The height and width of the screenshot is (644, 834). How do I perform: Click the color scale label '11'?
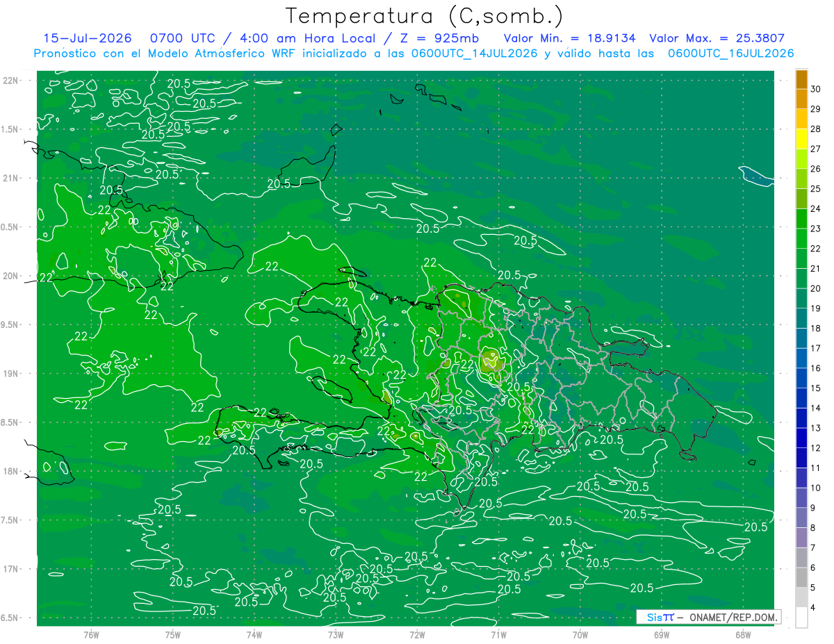tap(816, 468)
